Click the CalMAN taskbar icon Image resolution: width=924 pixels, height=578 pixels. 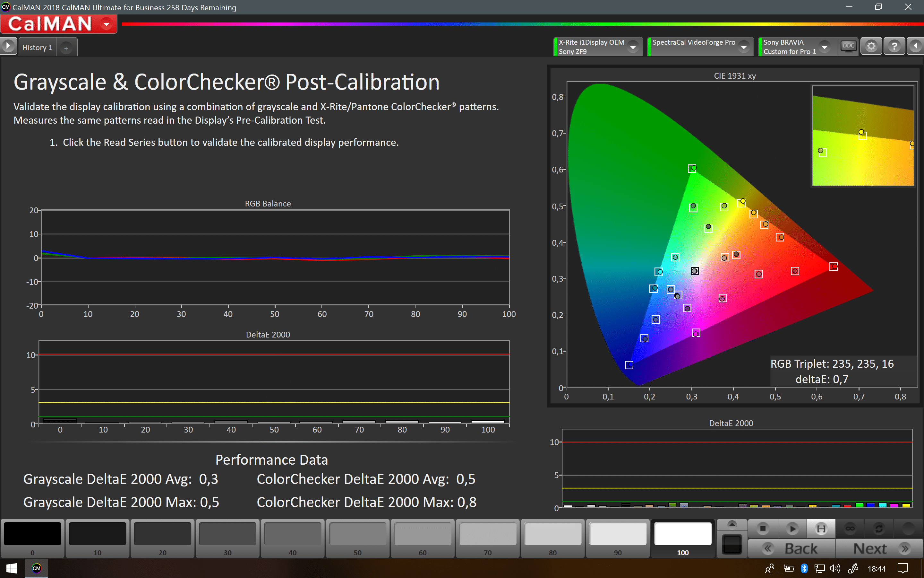(x=36, y=568)
